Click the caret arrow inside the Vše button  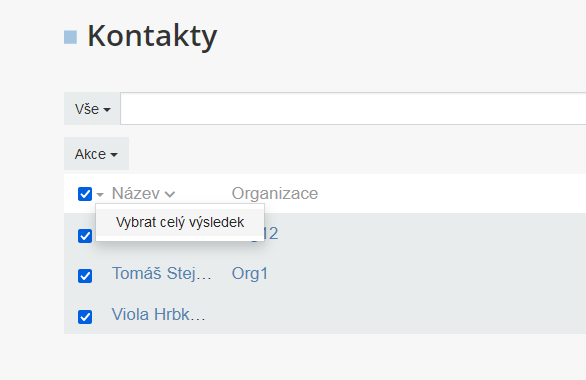(107, 110)
